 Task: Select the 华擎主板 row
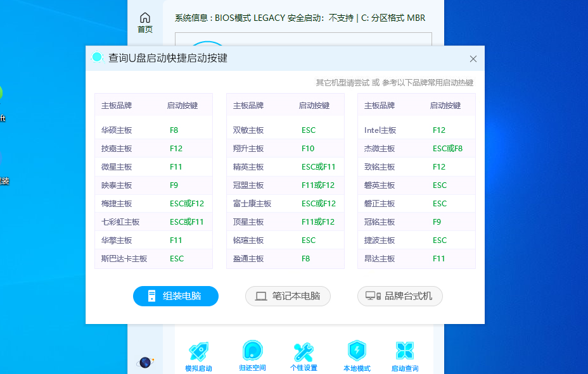click(154, 240)
